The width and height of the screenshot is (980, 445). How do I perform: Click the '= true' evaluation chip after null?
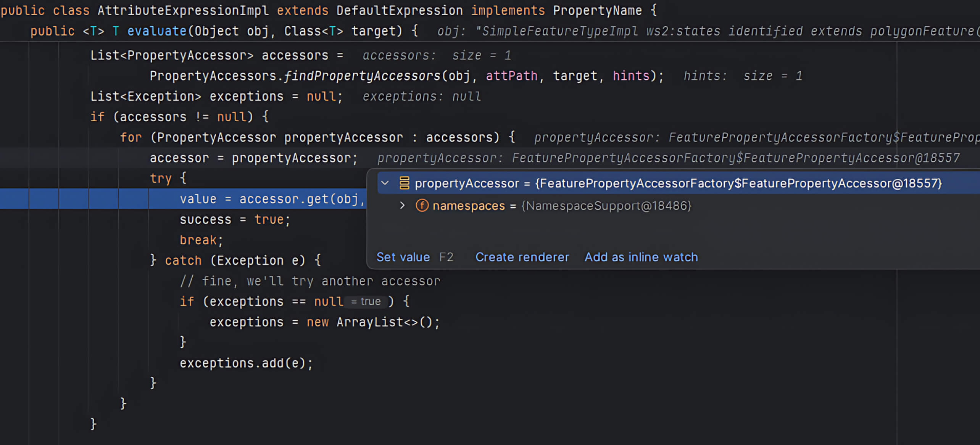pos(364,301)
